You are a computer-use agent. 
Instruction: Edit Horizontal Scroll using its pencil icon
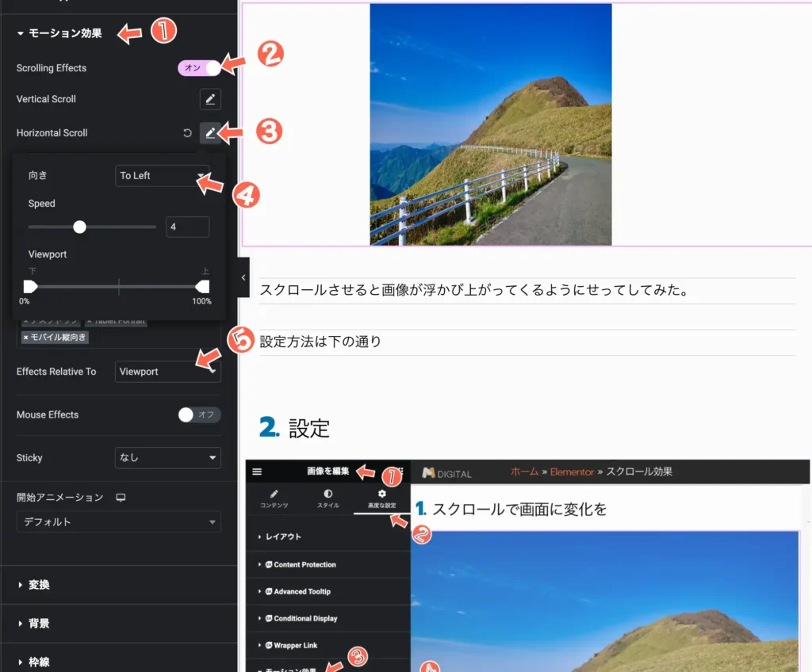(210, 132)
